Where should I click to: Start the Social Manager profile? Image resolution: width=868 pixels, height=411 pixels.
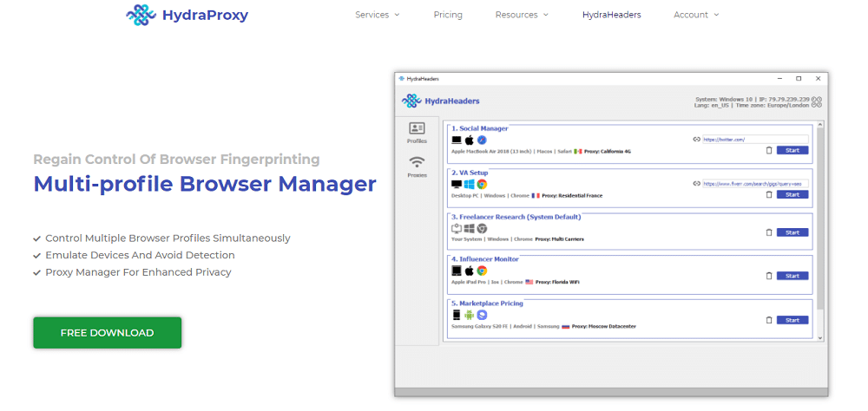click(x=792, y=150)
